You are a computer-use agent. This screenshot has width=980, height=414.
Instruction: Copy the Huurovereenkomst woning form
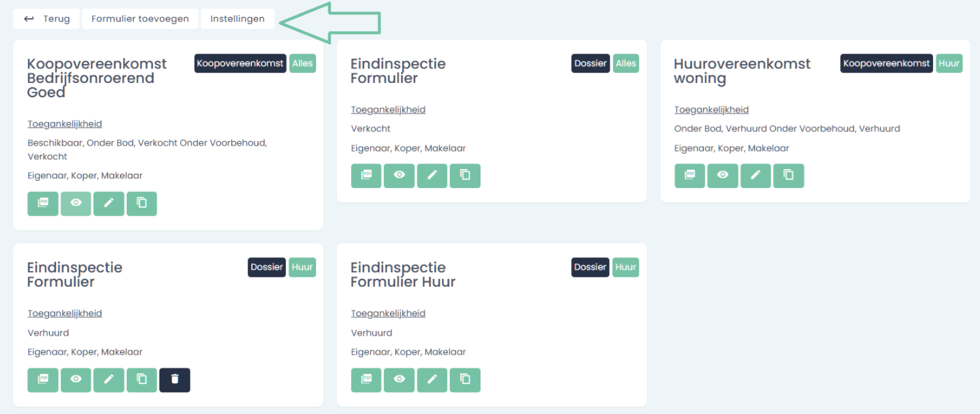click(789, 176)
